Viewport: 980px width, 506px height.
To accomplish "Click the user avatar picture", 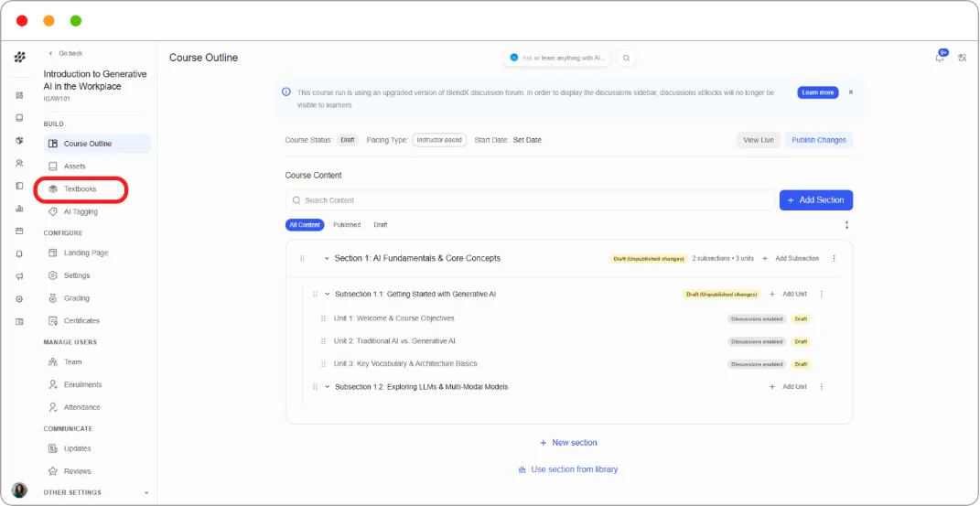I will coord(19,490).
